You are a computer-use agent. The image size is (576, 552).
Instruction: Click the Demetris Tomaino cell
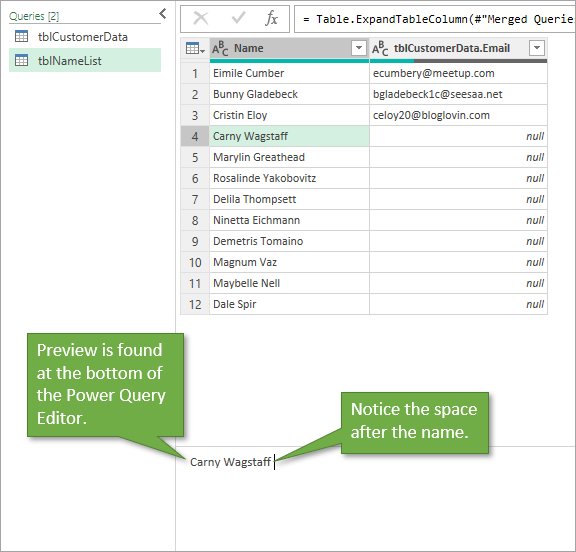click(x=289, y=241)
